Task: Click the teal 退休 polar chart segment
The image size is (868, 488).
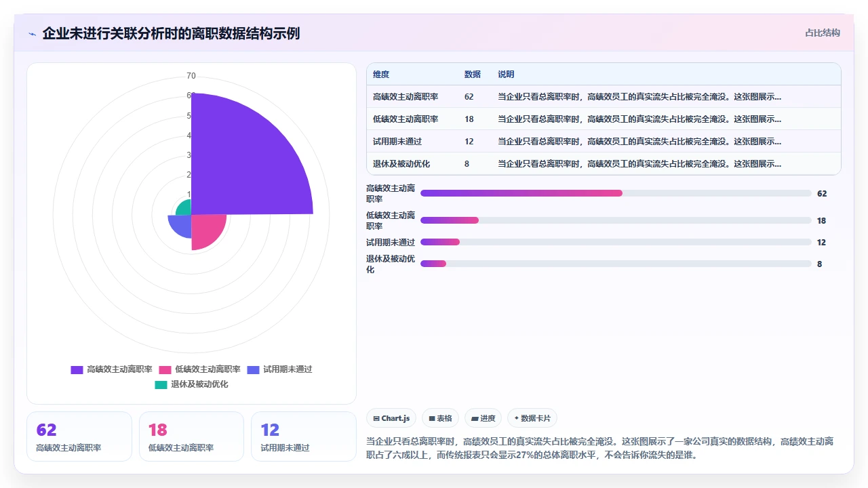Action: pyautogui.click(x=184, y=208)
